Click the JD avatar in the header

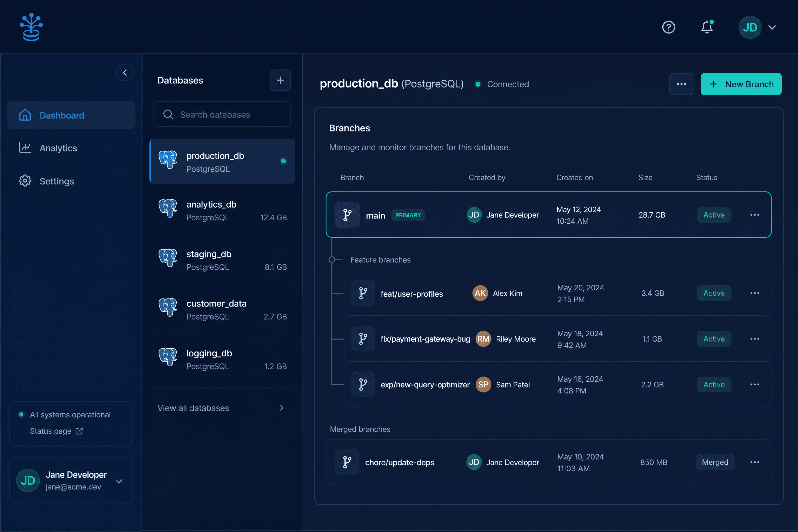pos(750,27)
